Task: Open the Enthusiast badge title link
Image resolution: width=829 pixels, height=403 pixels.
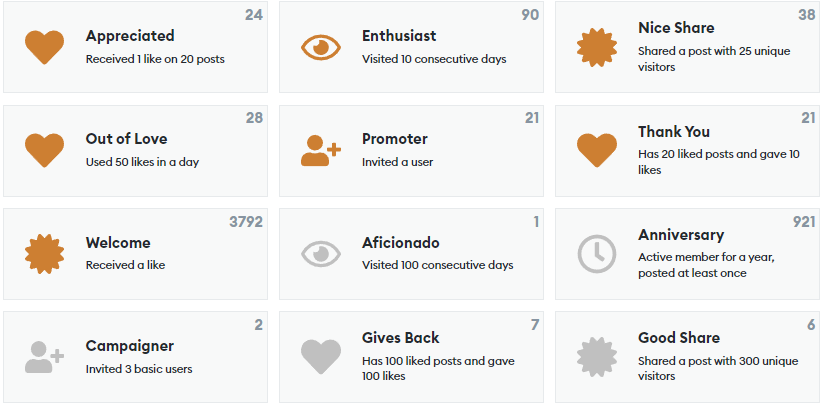Action: tap(399, 36)
